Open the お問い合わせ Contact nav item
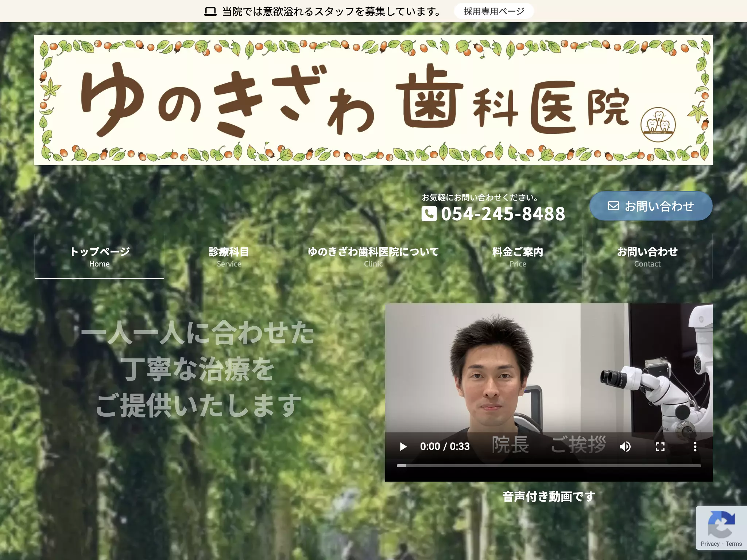This screenshot has width=747, height=560. tap(647, 257)
